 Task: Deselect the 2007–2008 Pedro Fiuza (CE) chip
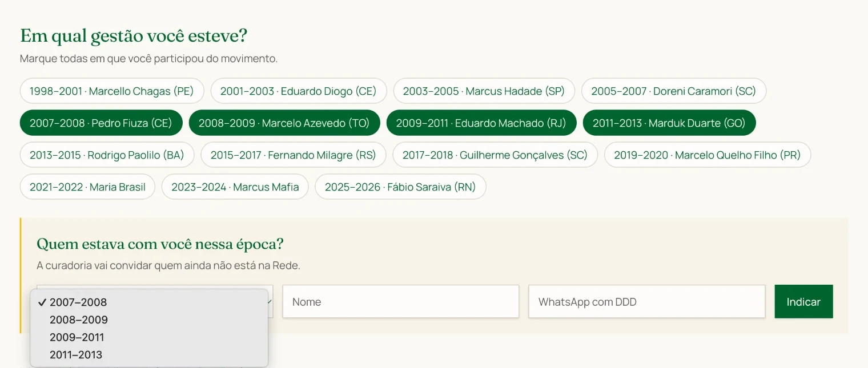(101, 123)
